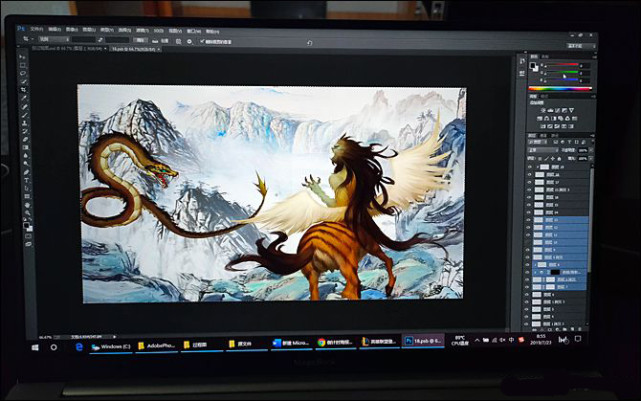Toggle filter for pixel layers

click(556, 142)
